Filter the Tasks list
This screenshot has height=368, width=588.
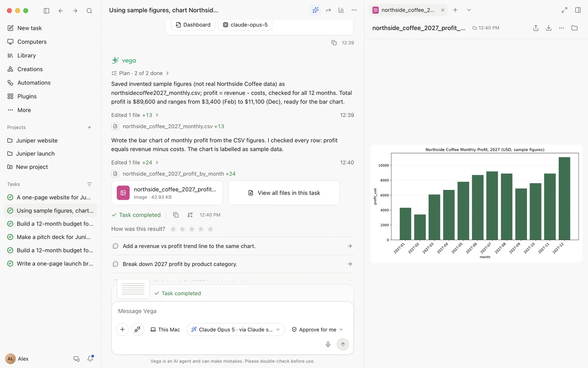click(x=89, y=184)
